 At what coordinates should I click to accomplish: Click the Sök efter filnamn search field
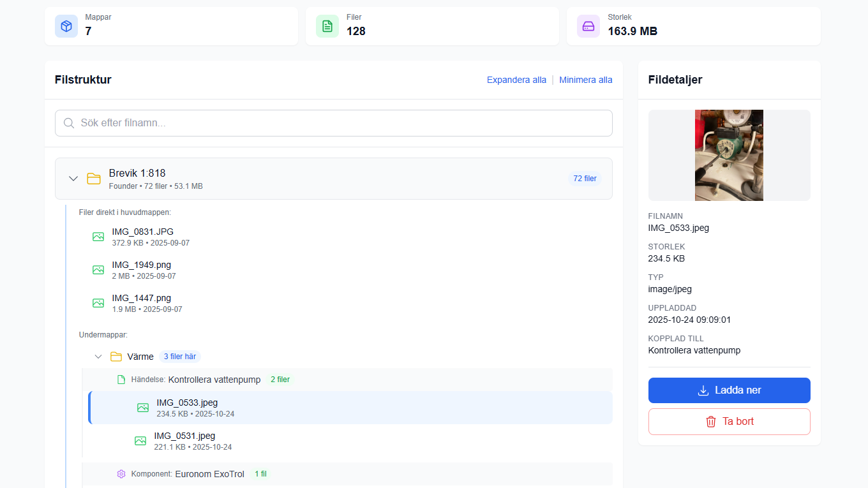pyautogui.click(x=334, y=123)
